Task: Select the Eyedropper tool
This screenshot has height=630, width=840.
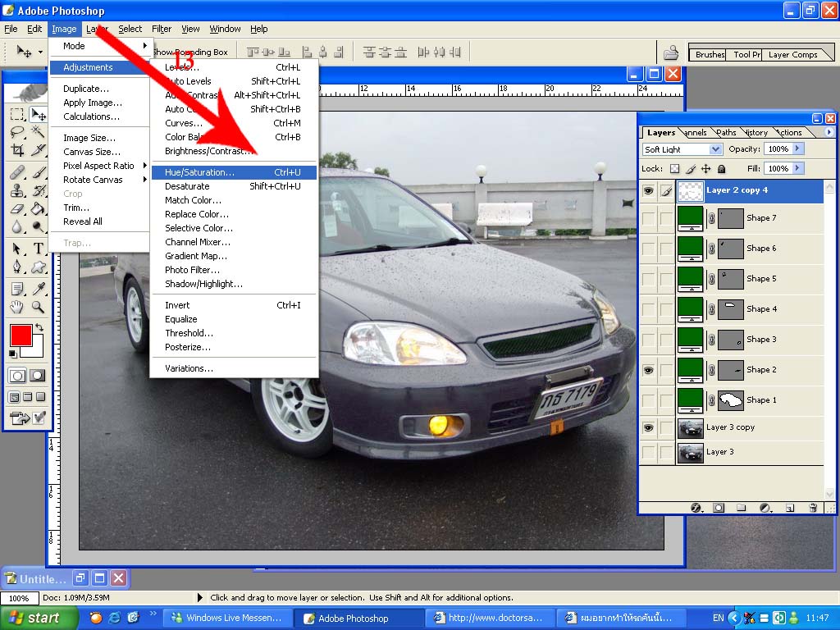Action: click(38, 289)
